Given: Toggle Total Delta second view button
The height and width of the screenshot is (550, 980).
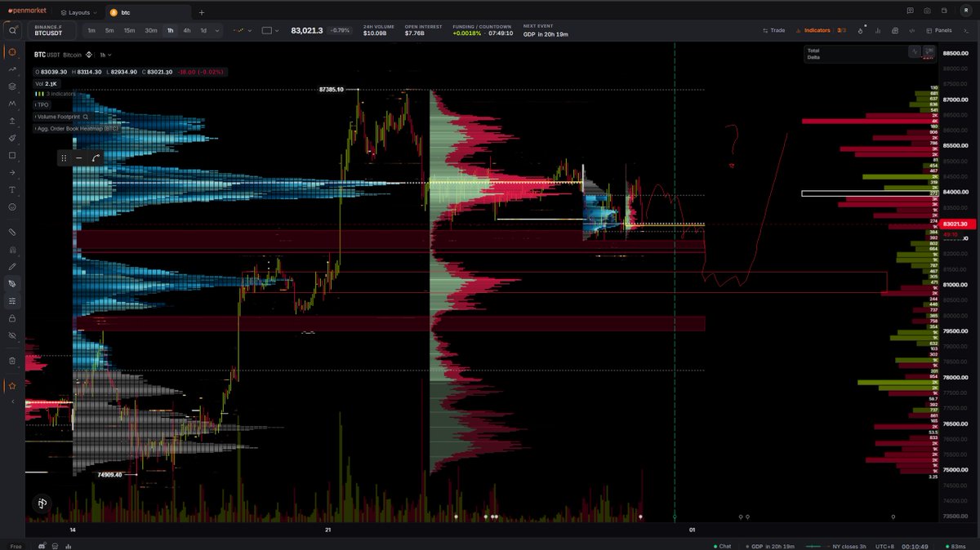Looking at the screenshot, I should [x=929, y=51].
